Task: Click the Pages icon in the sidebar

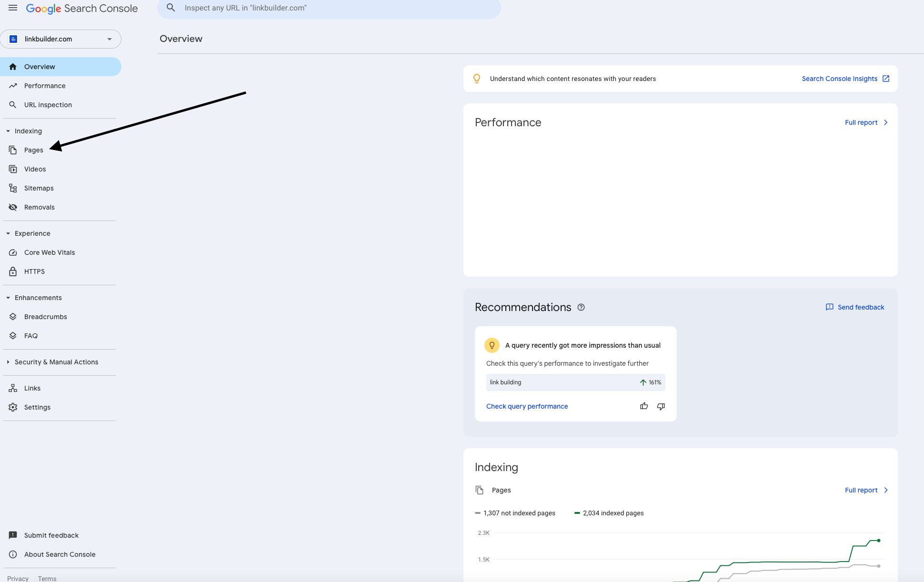Action: click(13, 150)
